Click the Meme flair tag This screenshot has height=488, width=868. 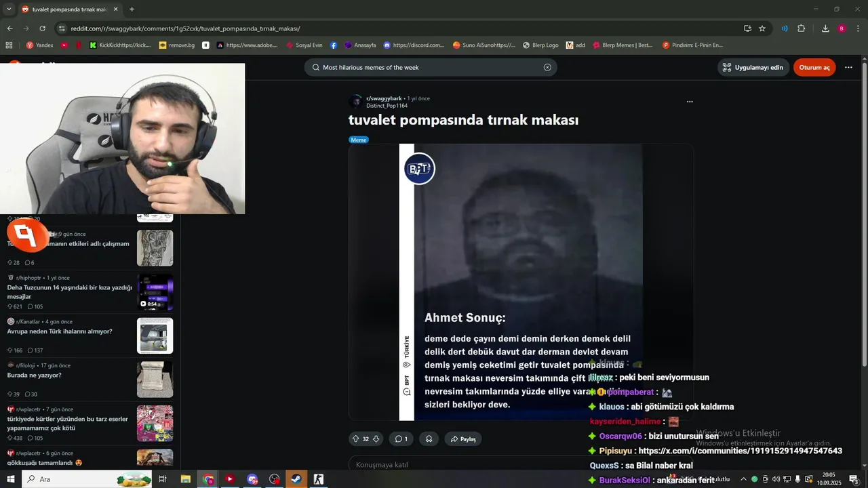(359, 140)
